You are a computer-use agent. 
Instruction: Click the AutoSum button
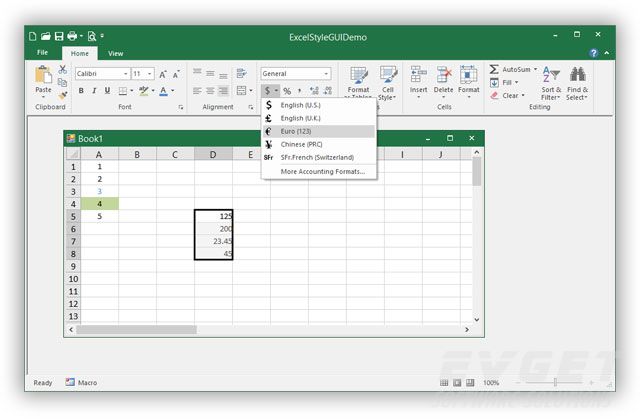pyautogui.click(x=513, y=69)
